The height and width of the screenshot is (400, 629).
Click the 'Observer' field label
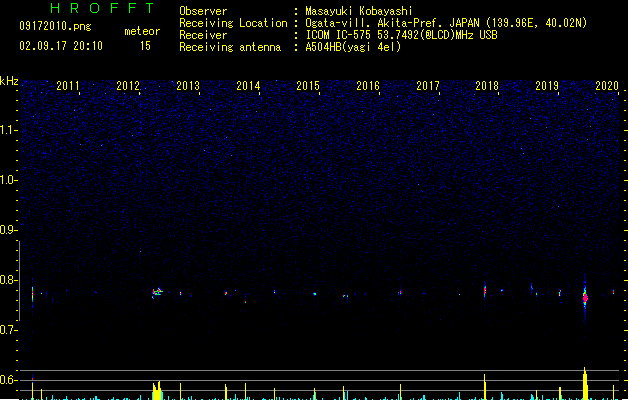click(203, 11)
